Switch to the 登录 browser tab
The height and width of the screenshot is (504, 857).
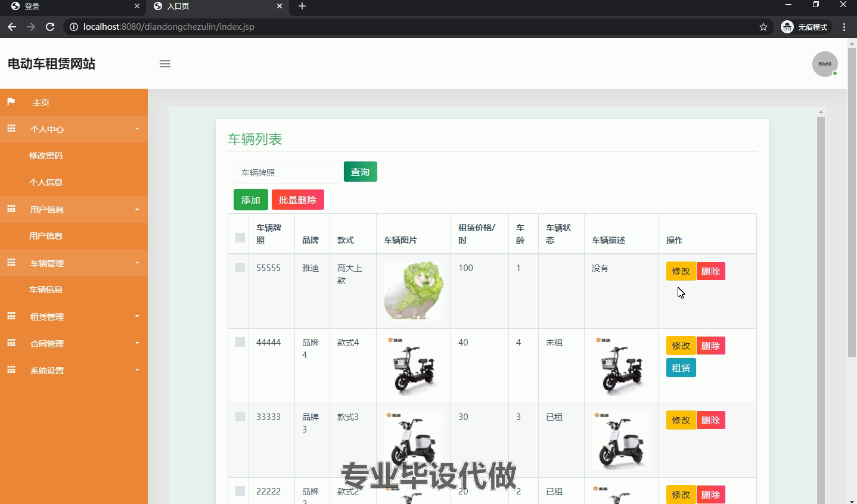73,6
